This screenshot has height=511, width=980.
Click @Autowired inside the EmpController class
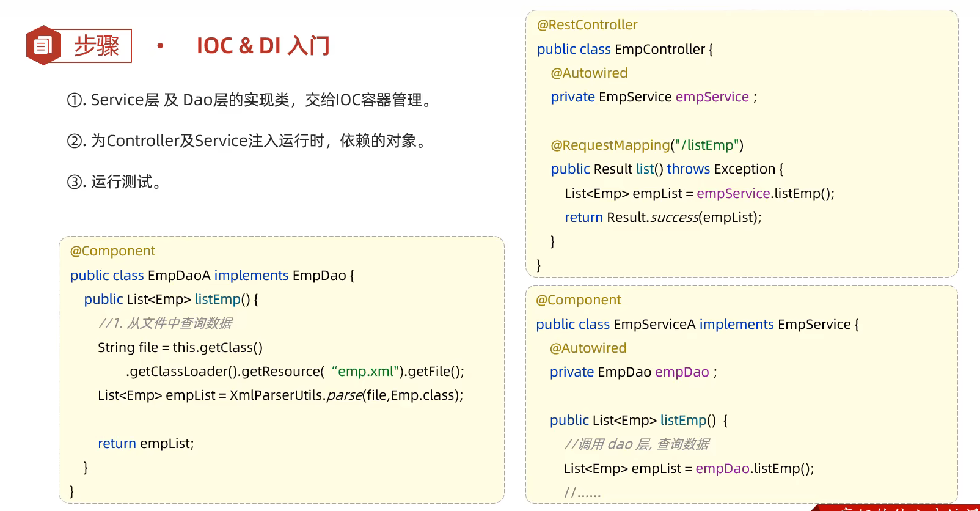(589, 73)
